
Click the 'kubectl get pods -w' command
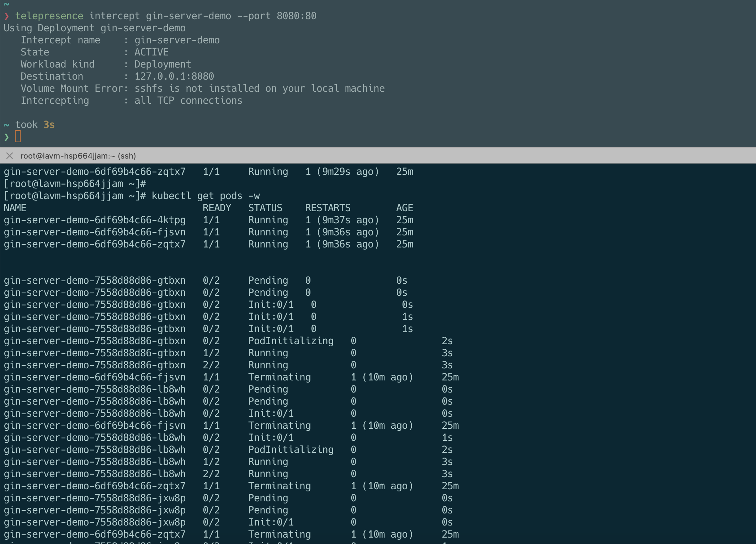coord(206,196)
